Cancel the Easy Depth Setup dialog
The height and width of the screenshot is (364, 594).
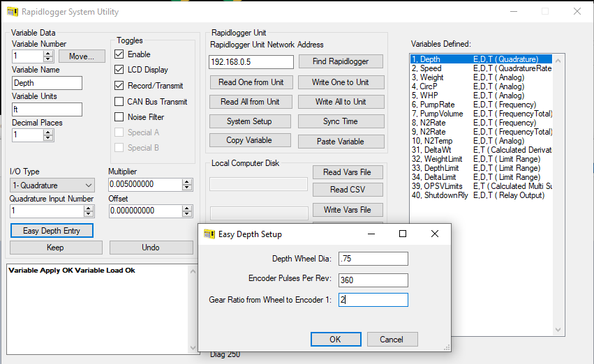(392, 340)
